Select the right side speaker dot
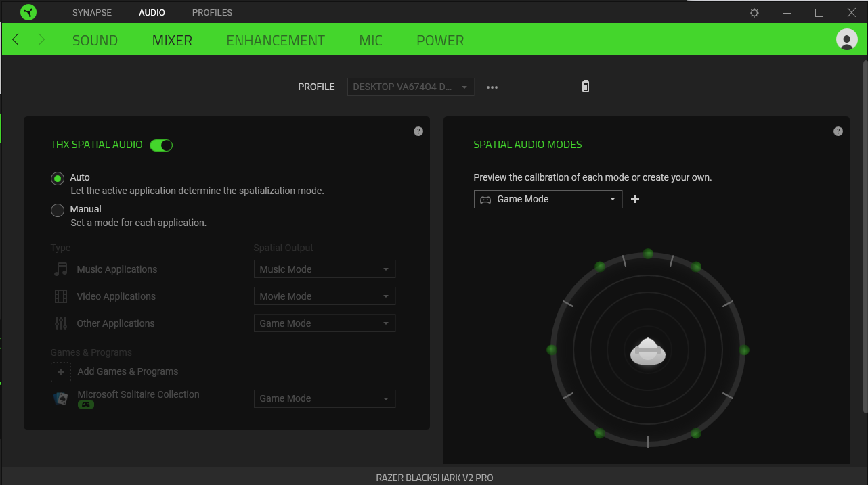 [744, 350]
